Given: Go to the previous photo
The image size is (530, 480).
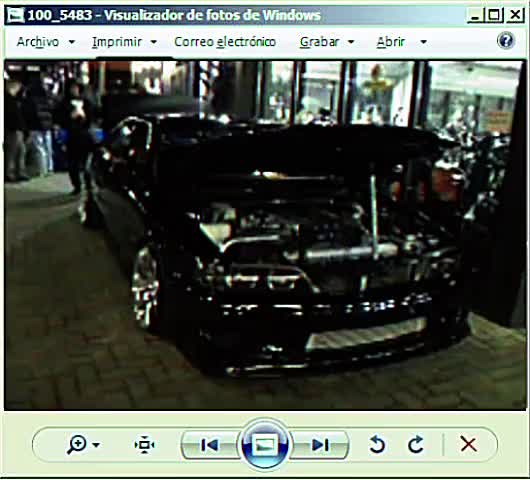Looking at the screenshot, I should coord(209,445).
